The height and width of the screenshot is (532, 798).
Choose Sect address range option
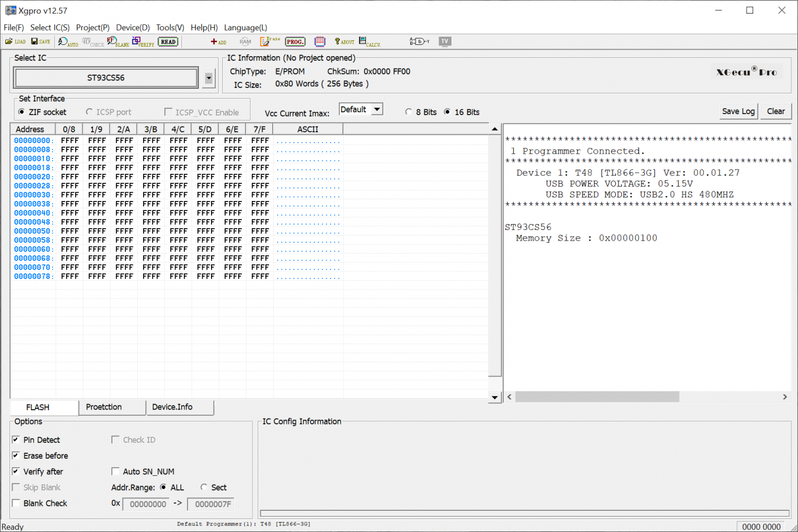pyautogui.click(x=204, y=487)
